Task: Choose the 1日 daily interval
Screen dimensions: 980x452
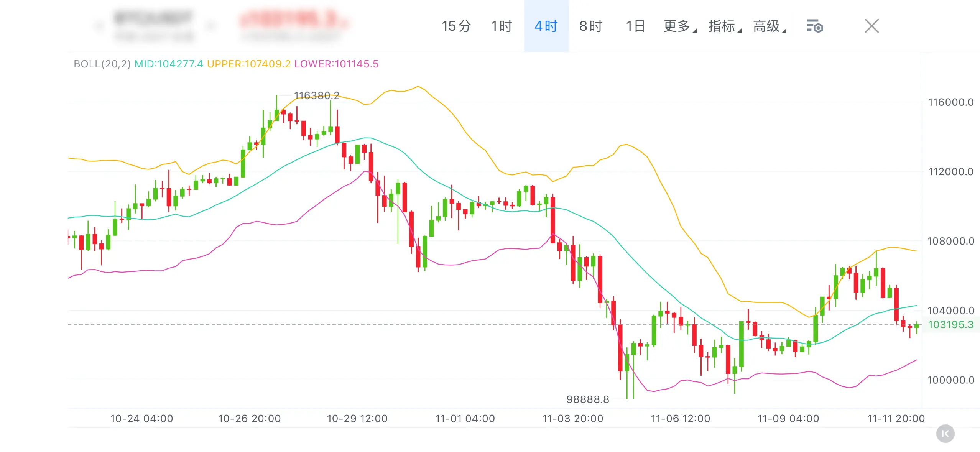Action: [x=635, y=26]
